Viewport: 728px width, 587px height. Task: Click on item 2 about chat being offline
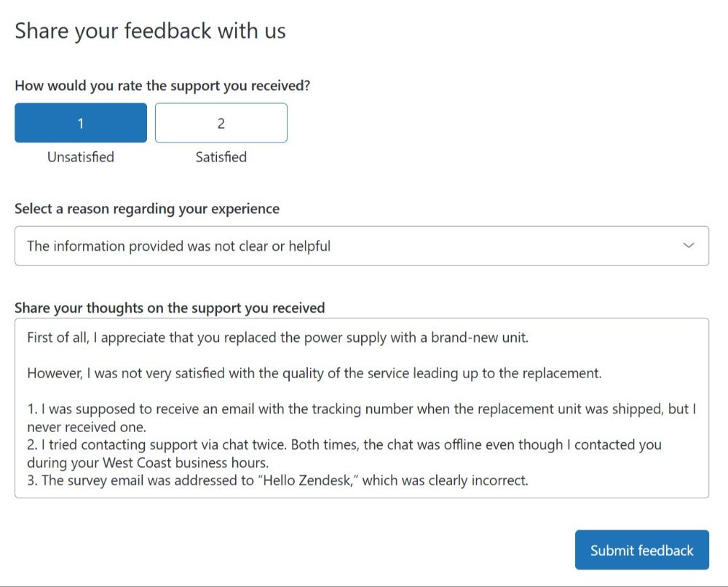[x=344, y=453]
